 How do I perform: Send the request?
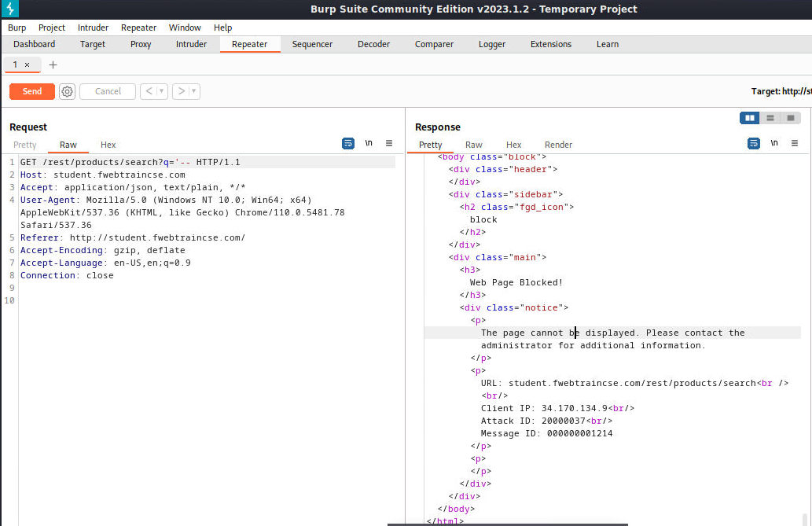click(x=32, y=92)
